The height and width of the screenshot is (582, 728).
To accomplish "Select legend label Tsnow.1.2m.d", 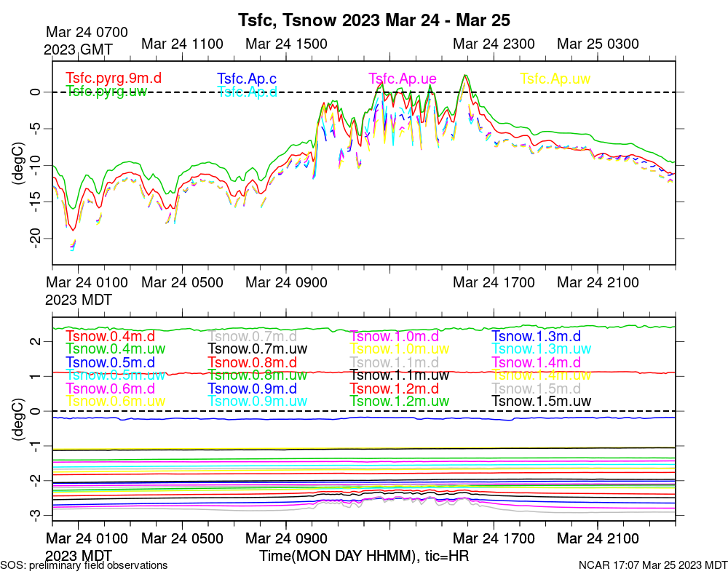I will click(x=395, y=388).
